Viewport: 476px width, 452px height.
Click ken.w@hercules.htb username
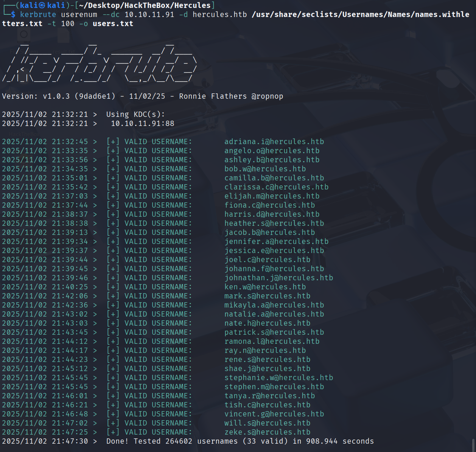click(265, 287)
